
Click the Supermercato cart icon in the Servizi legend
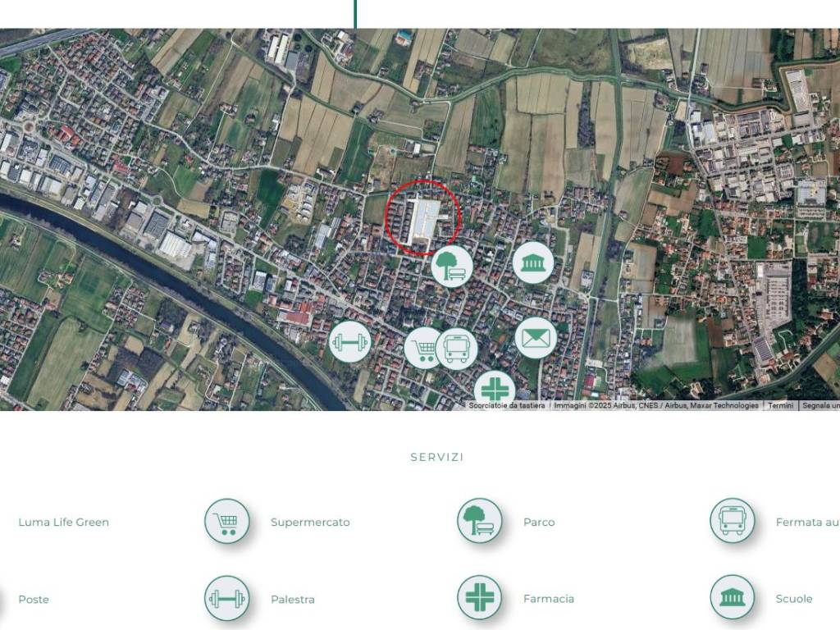tap(226, 522)
